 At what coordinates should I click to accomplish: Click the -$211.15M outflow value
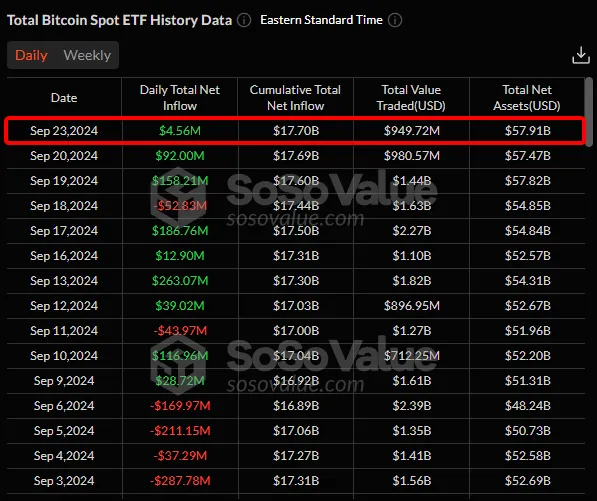click(x=180, y=431)
